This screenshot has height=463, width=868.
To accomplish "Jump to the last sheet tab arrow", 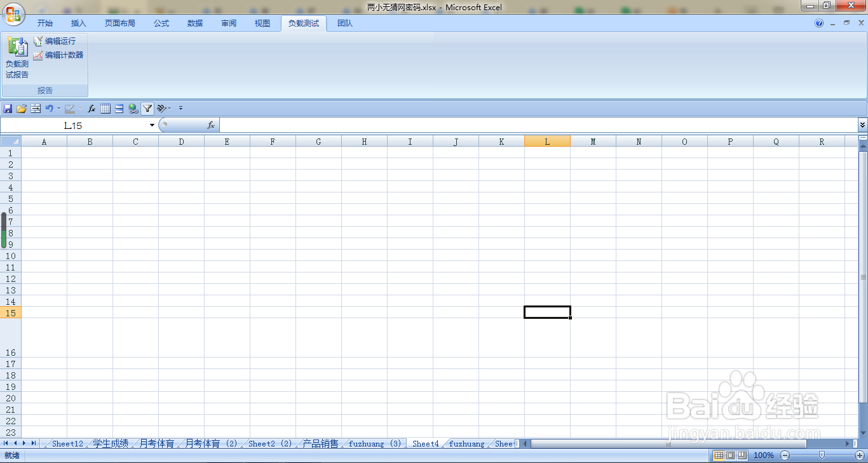I will point(34,443).
